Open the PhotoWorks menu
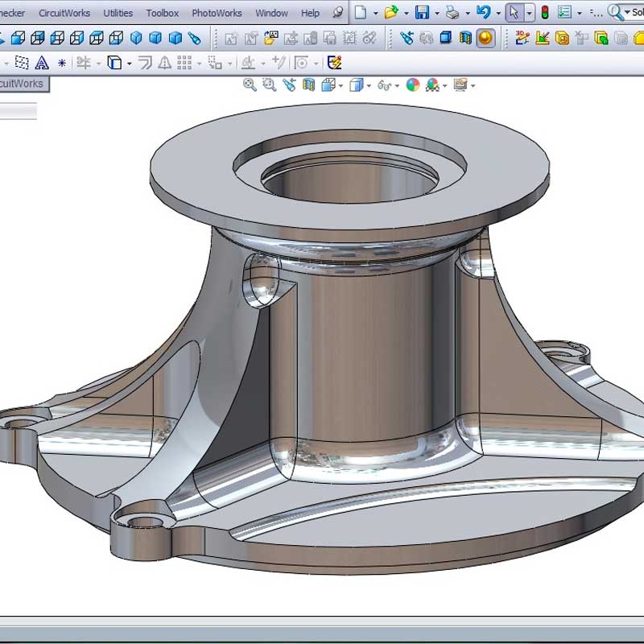 (x=217, y=13)
